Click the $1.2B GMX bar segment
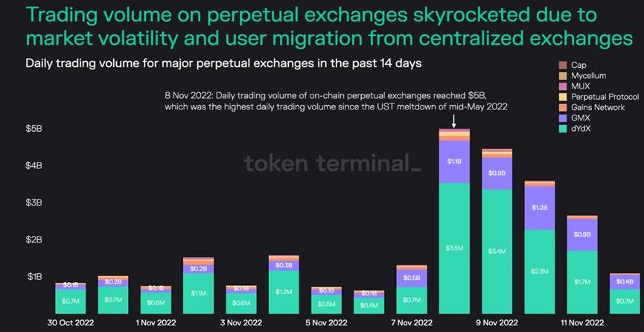This screenshot has width=644, height=332. click(540, 208)
